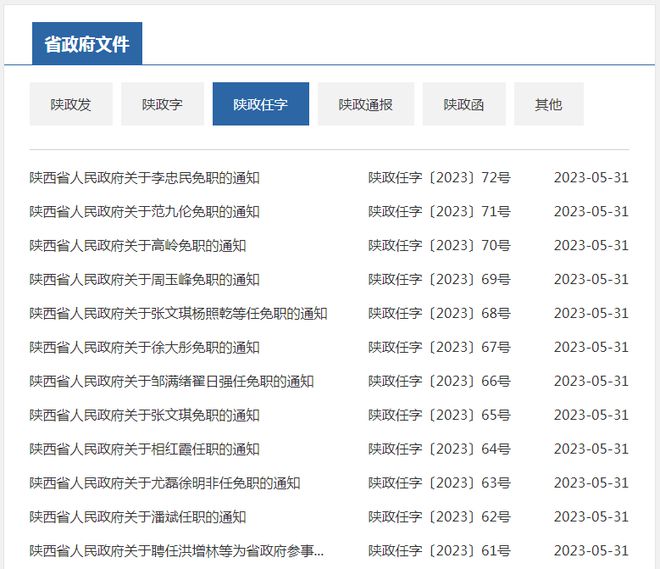Open the 邹满绪翟日强任免职 notice

pos(172,381)
